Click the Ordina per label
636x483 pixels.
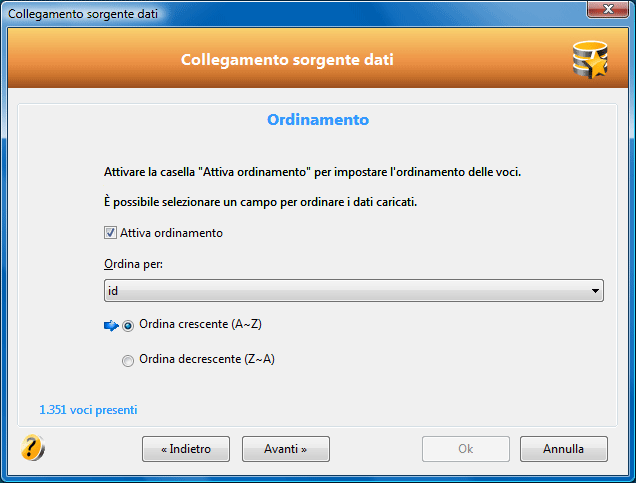click(133, 264)
